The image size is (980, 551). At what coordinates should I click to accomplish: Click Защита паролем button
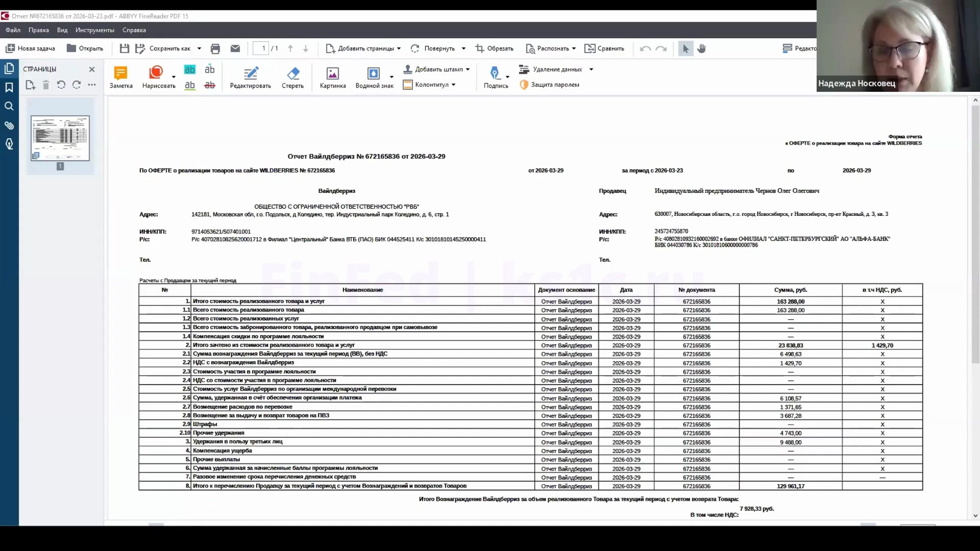549,85
